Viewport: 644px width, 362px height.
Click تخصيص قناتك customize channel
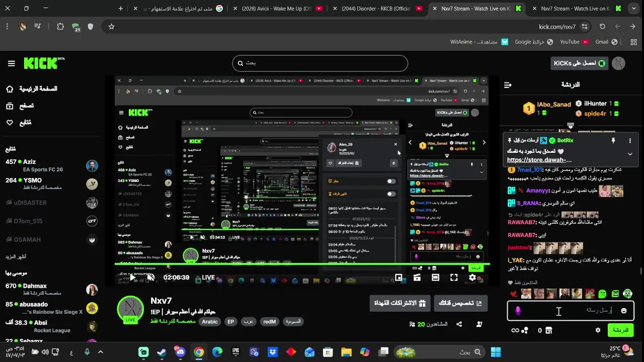(460, 303)
